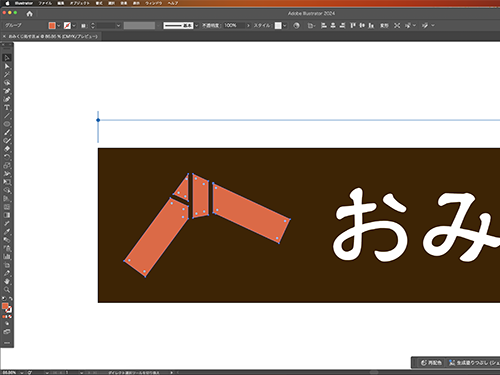
Task: Pick the Curvature tool
Action: click(x=7, y=99)
